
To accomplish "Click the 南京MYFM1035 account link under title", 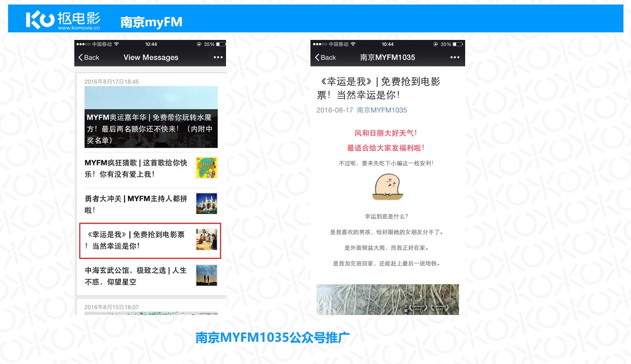I will tap(382, 110).
